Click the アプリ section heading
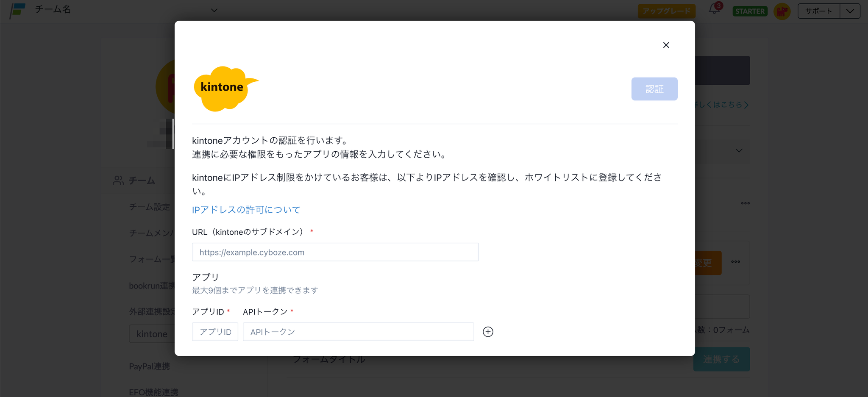868x397 pixels. pos(206,277)
